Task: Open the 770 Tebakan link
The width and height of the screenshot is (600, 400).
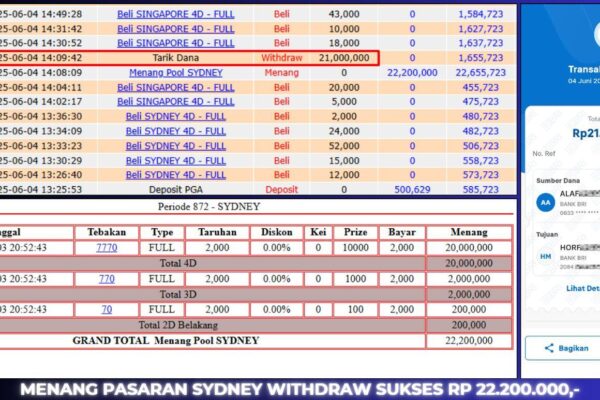Action: click(x=107, y=279)
